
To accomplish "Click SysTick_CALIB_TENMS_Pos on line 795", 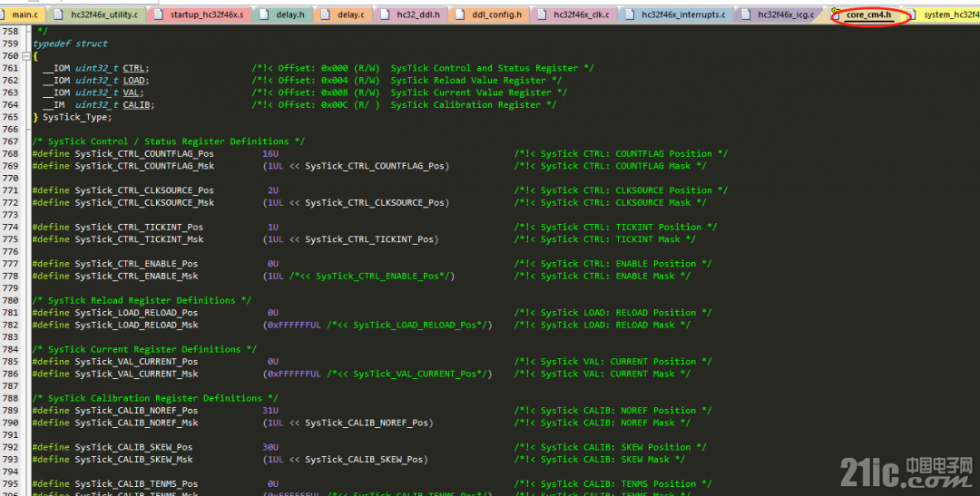I will tap(136, 483).
